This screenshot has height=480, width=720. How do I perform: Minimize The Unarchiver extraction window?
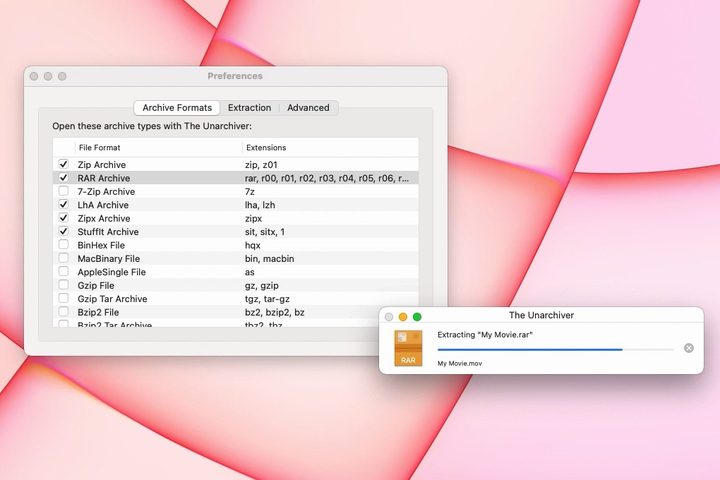403,316
